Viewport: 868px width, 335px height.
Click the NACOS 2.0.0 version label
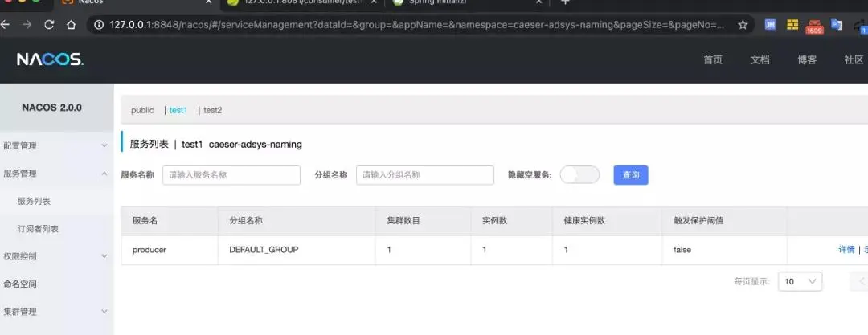51,108
